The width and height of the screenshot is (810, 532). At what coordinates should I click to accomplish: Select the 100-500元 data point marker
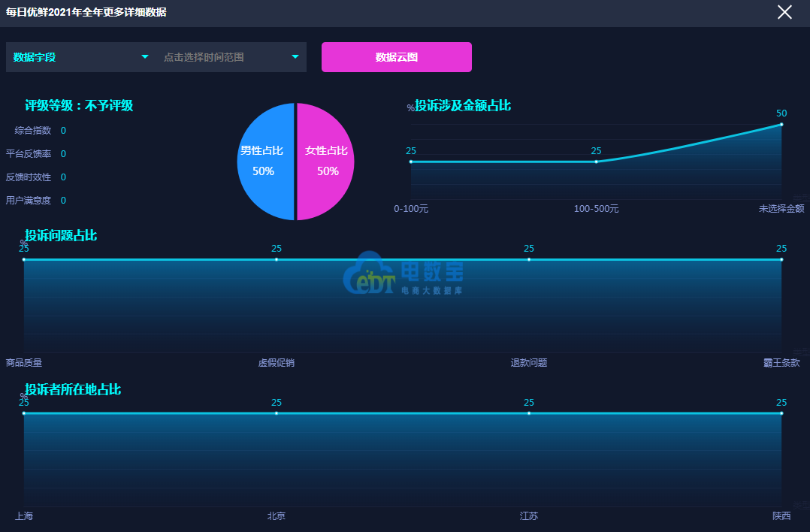pos(596,162)
